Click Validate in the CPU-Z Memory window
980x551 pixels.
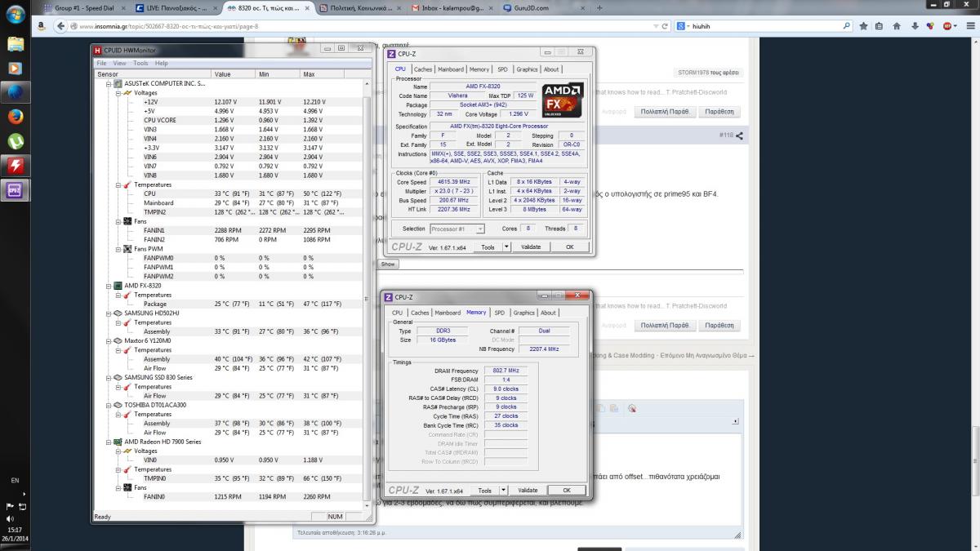(528, 491)
